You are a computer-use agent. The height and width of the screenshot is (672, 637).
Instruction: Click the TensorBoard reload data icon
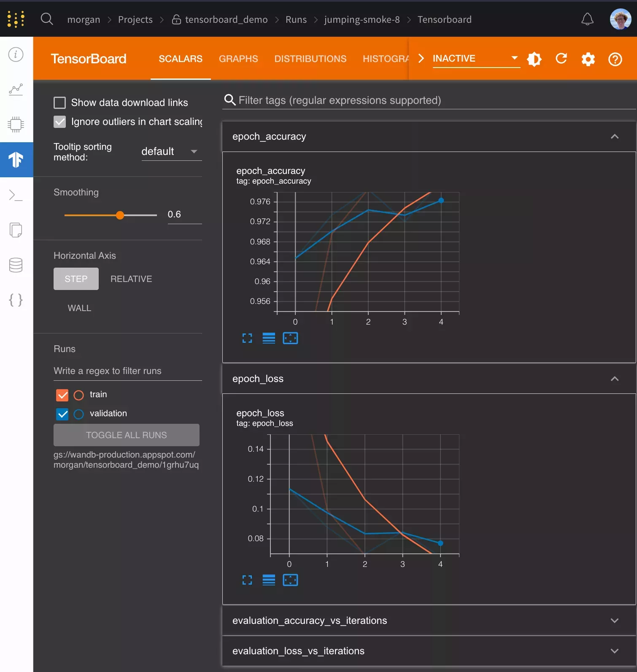tap(561, 59)
